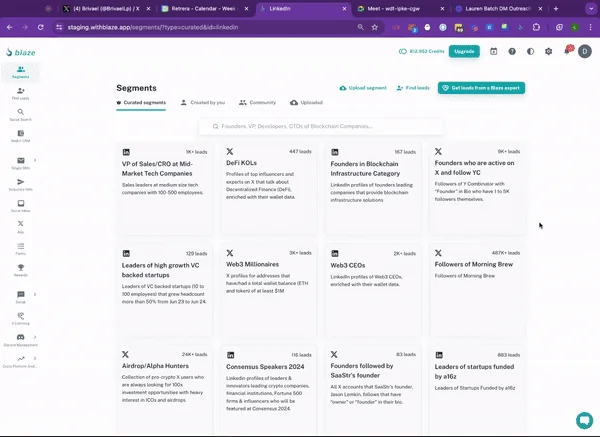
Task: Open Find Leads in the sidebar
Action: [21, 93]
